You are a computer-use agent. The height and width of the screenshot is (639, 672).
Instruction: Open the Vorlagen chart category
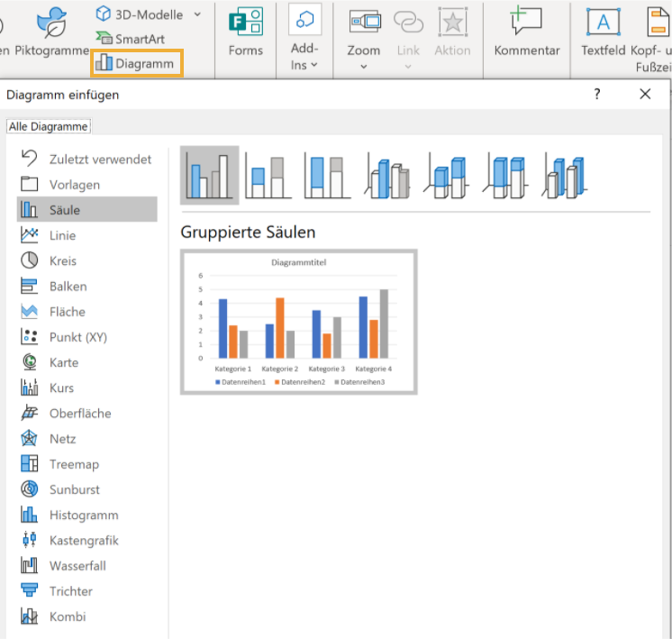tap(86, 185)
